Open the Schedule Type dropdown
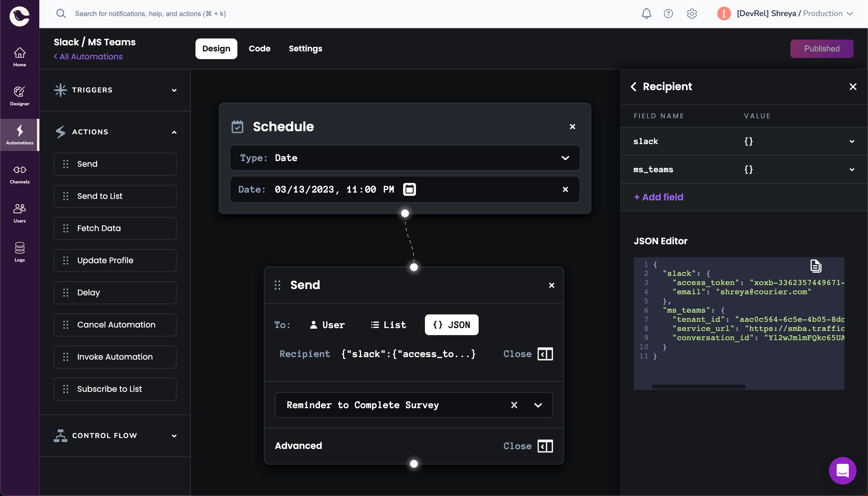The image size is (868, 496). [x=565, y=158]
